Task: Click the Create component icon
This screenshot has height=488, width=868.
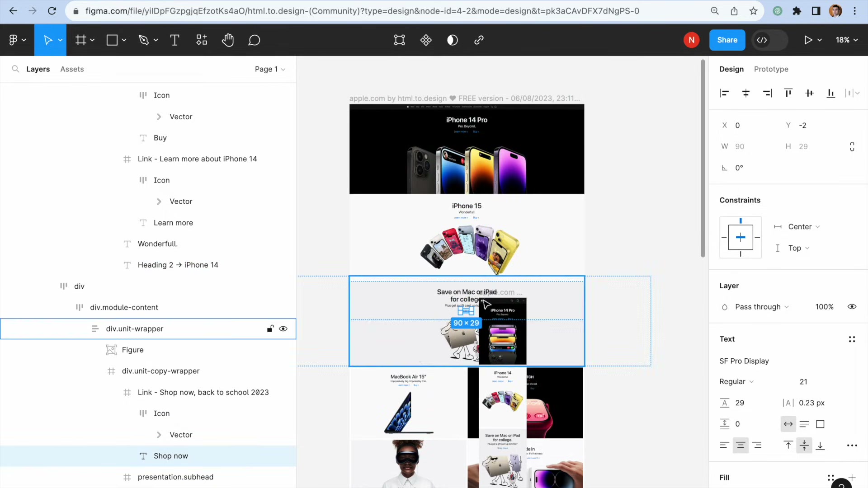Action: pos(426,40)
